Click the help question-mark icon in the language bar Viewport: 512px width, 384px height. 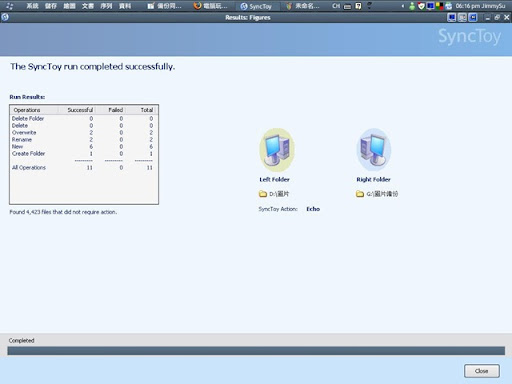[358, 6]
